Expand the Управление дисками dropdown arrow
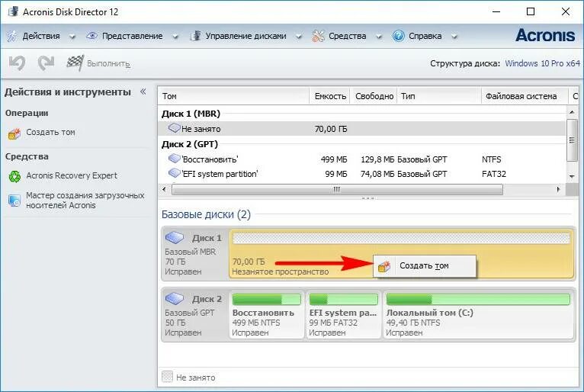The width and height of the screenshot is (584, 392). 299,37
